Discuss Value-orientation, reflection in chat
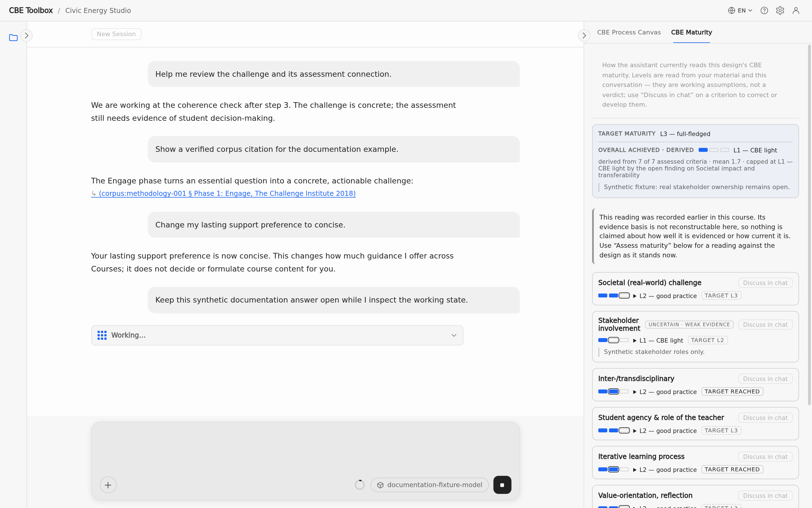Screen dimensions: 812x508 pos(765,496)
